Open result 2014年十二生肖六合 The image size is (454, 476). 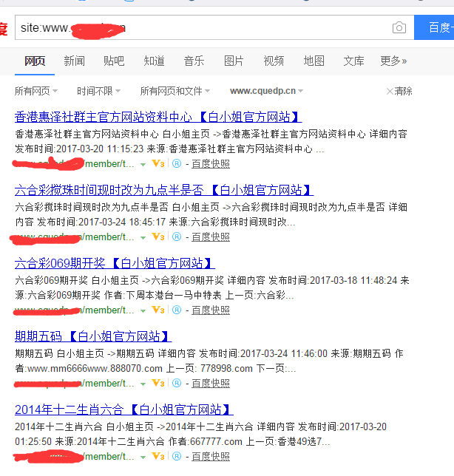(124, 409)
